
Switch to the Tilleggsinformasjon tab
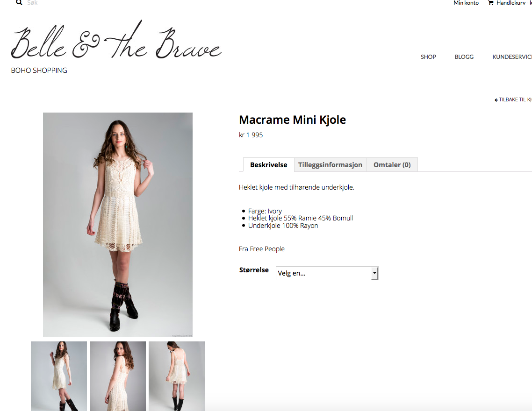pyautogui.click(x=330, y=165)
